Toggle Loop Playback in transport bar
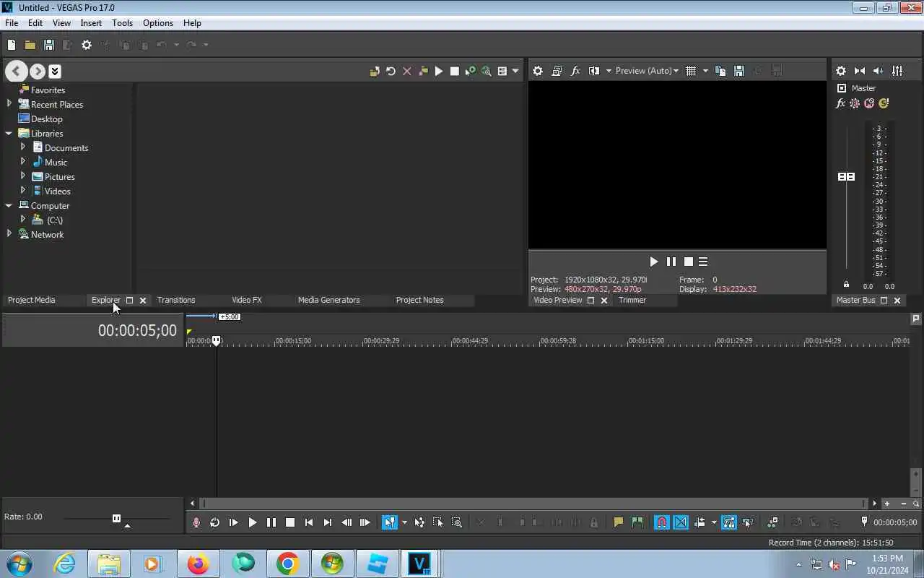The height and width of the screenshot is (578, 924). [214, 522]
